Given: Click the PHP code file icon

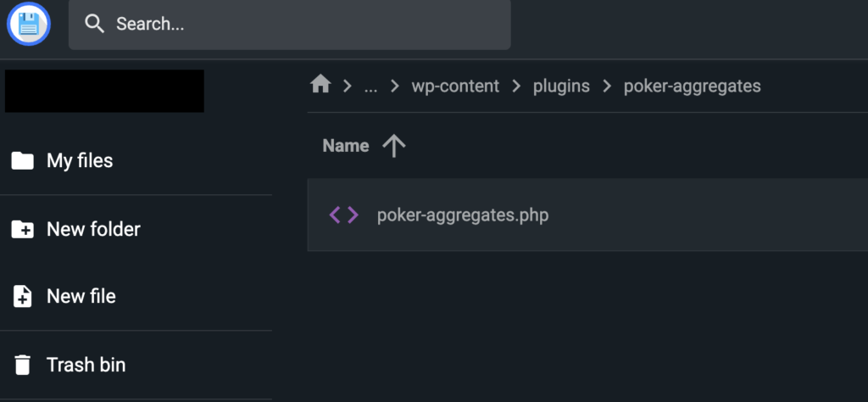Looking at the screenshot, I should click(343, 215).
